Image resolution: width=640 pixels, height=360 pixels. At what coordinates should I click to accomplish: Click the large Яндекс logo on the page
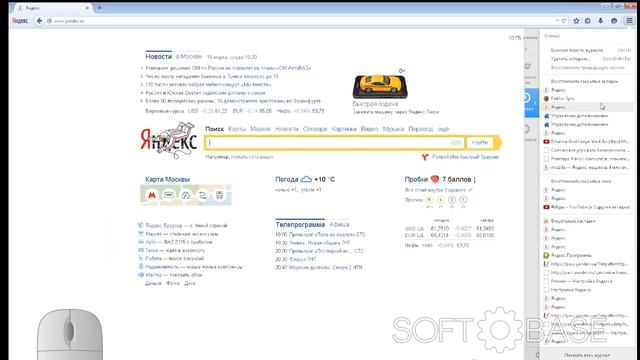[x=169, y=141]
